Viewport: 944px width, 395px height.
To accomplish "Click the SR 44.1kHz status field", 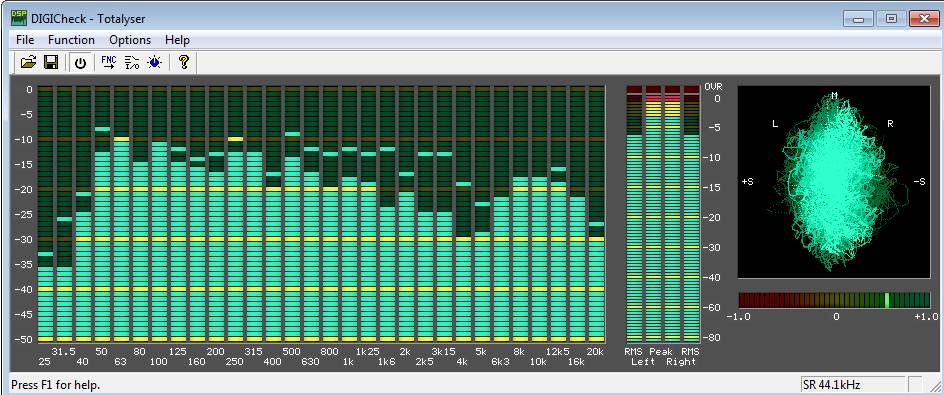I will point(852,384).
